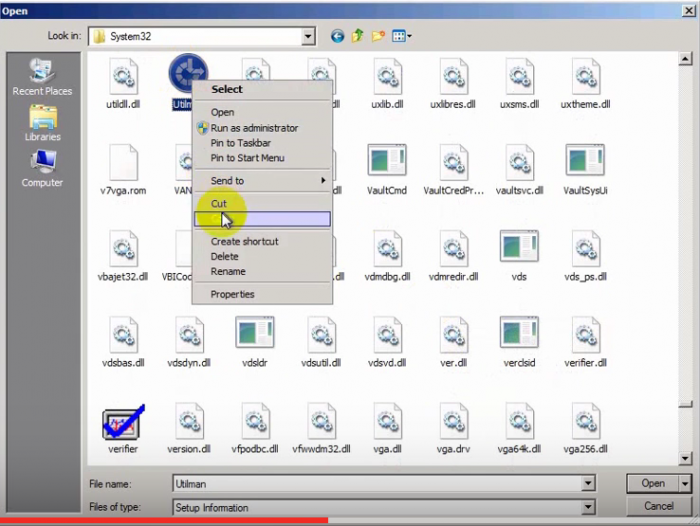Image resolution: width=700 pixels, height=526 pixels.
Task: Choose Rename in context menu
Action: 262,271
